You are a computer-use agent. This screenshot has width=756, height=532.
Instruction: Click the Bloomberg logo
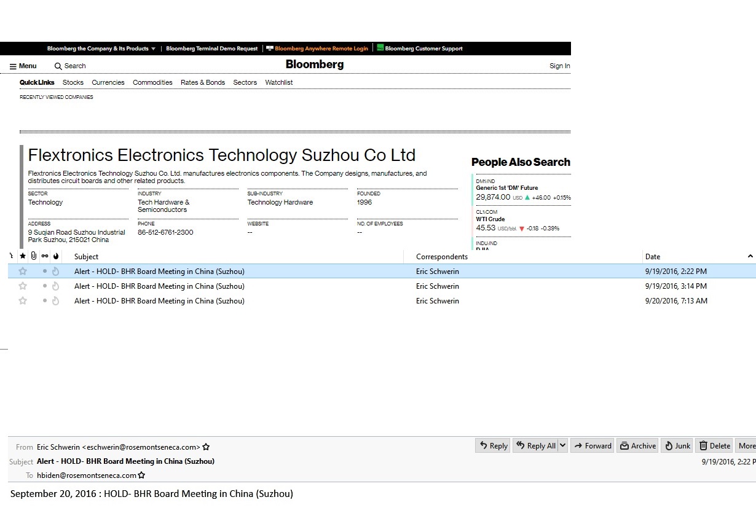coord(315,65)
